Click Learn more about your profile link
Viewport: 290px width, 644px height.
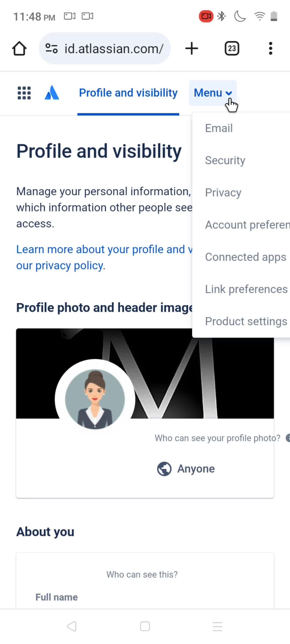(105, 249)
